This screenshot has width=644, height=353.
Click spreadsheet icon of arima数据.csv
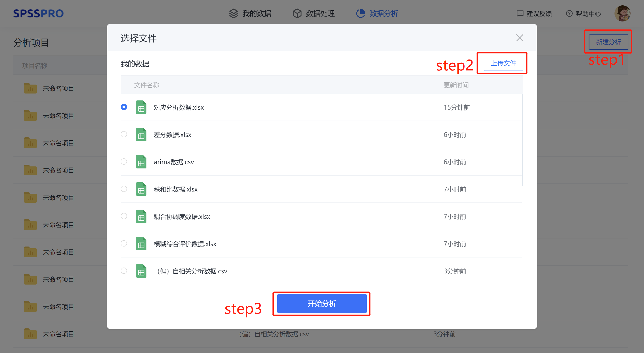point(141,162)
